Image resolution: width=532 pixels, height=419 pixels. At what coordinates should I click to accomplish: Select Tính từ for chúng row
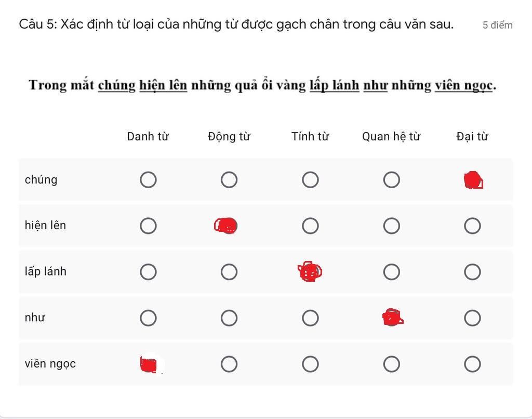[310, 180]
